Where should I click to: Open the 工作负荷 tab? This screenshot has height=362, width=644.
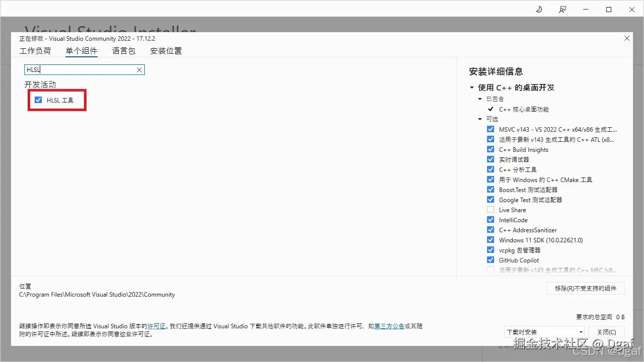tap(35, 51)
